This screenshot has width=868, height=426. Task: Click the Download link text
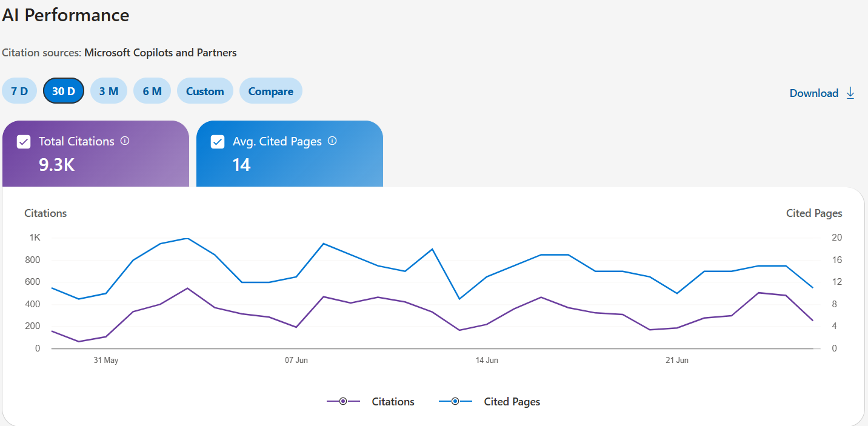click(x=814, y=93)
